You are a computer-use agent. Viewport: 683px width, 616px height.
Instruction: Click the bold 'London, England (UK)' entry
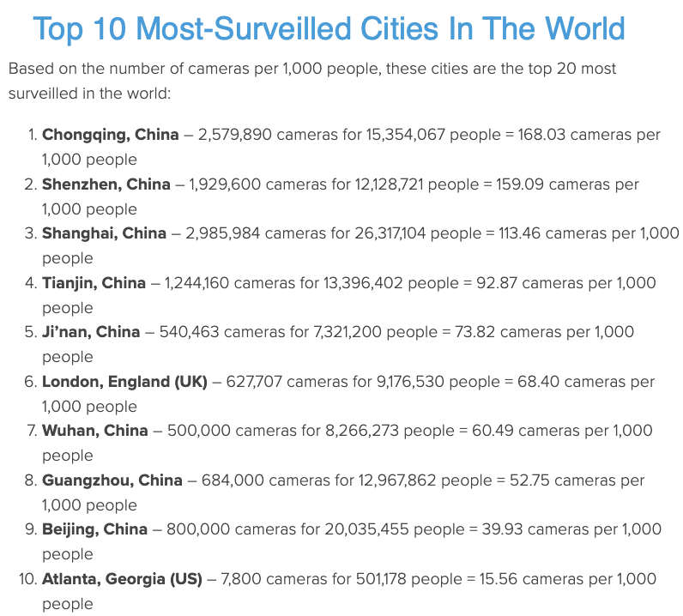(124, 382)
